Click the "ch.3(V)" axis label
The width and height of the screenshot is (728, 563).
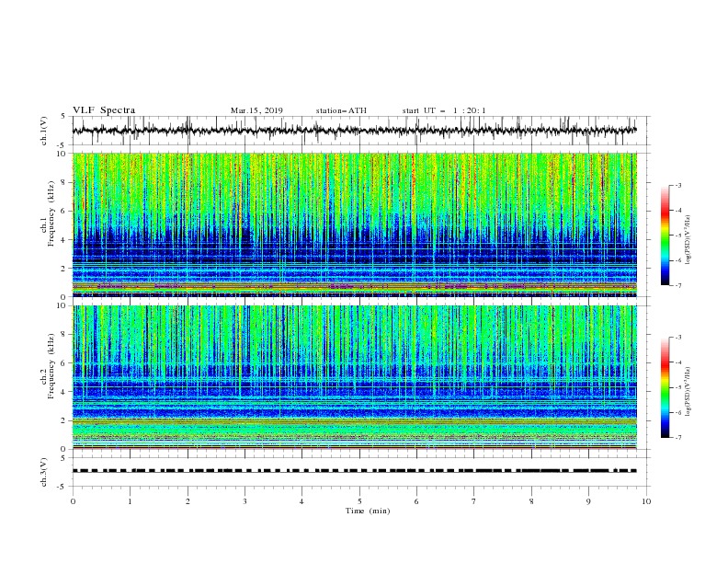[x=44, y=472]
